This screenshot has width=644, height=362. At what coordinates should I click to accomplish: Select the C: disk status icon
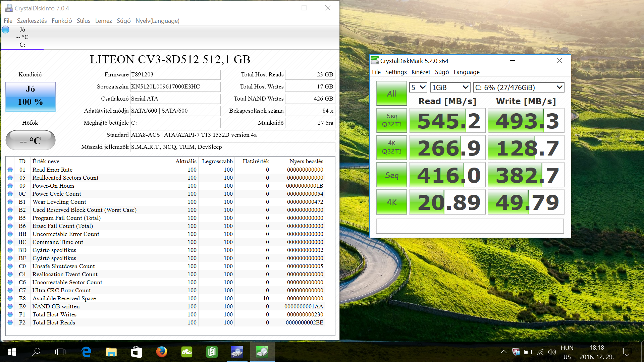6,29
